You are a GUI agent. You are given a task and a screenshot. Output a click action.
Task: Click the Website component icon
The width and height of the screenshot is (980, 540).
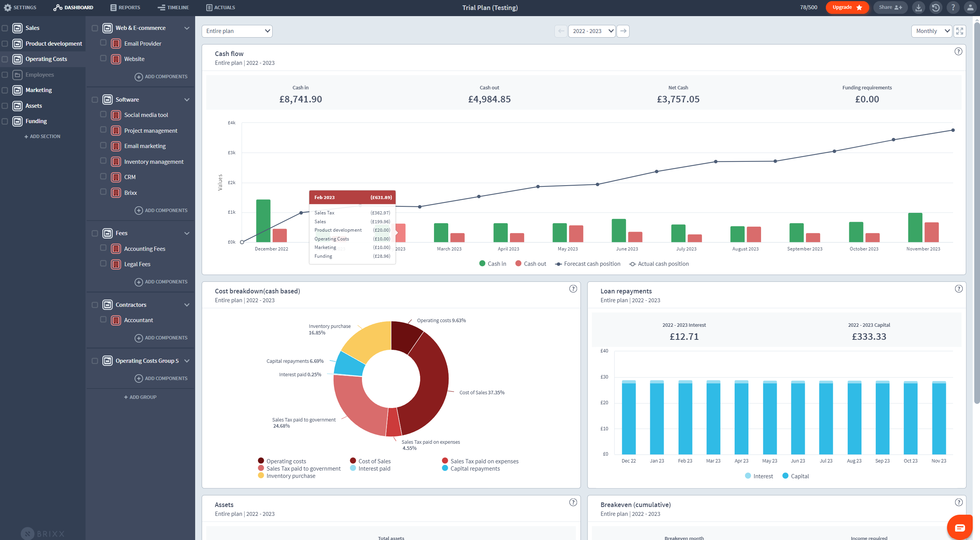116,59
